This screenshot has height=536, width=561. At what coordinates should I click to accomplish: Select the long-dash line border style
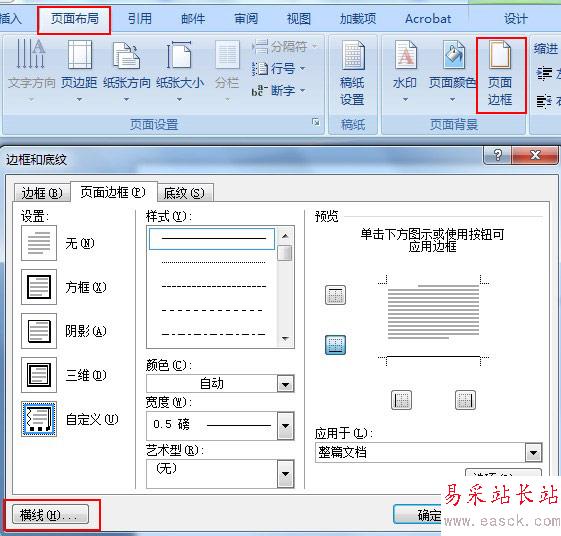click(213, 310)
